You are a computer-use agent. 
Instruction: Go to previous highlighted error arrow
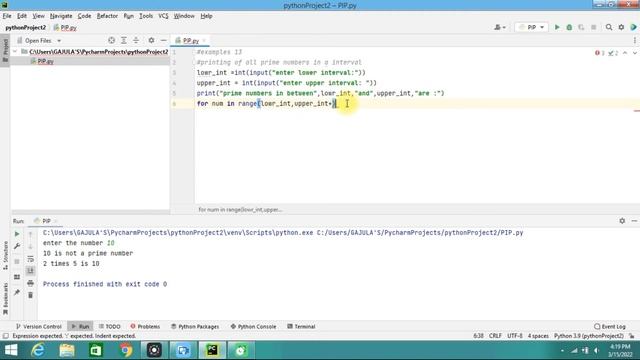click(x=625, y=53)
